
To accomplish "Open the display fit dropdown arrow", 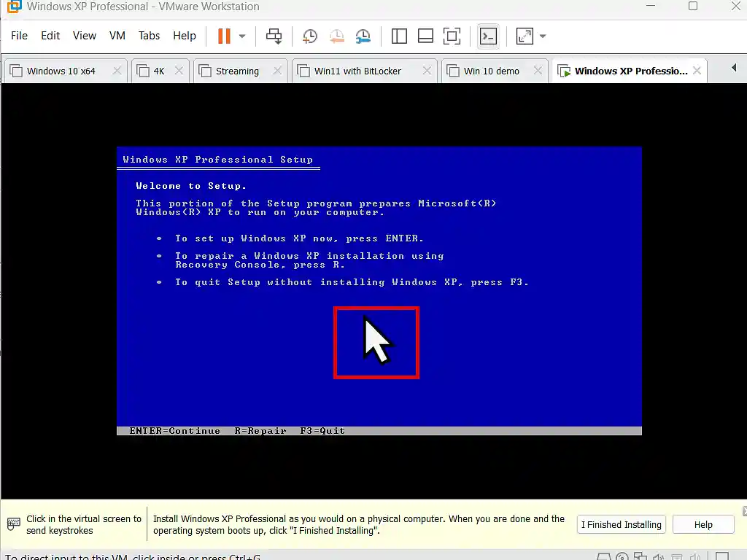I will [x=542, y=35].
